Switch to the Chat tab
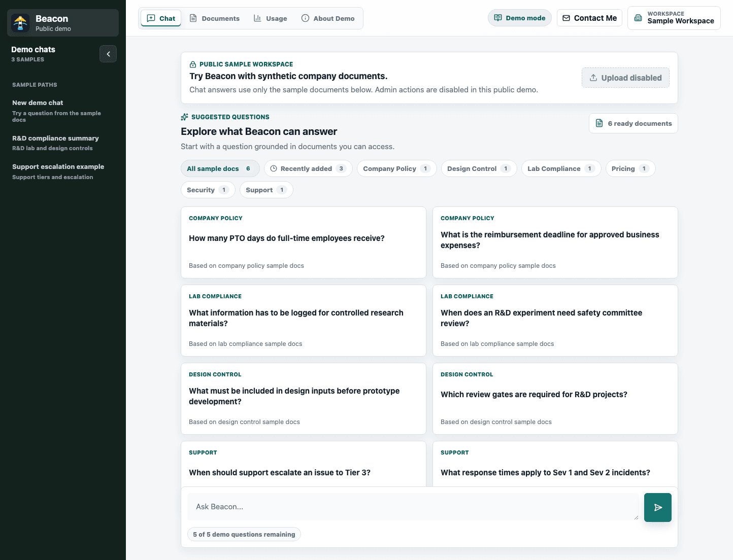The width and height of the screenshot is (733, 560). pyautogui.click(x=161, y=18)
